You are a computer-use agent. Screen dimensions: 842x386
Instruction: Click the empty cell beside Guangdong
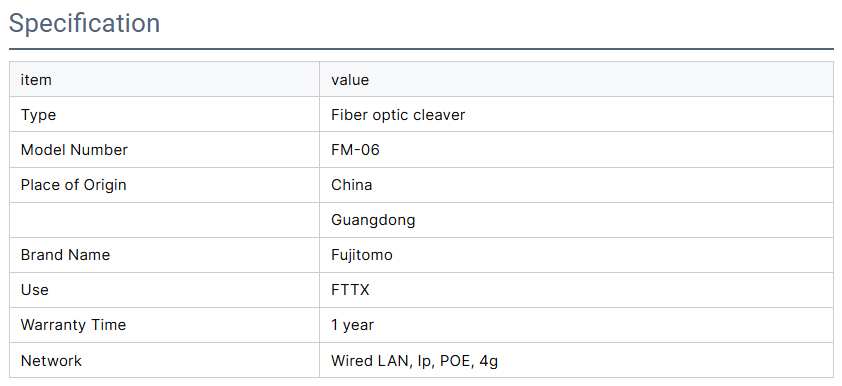(x=164, y=220)
